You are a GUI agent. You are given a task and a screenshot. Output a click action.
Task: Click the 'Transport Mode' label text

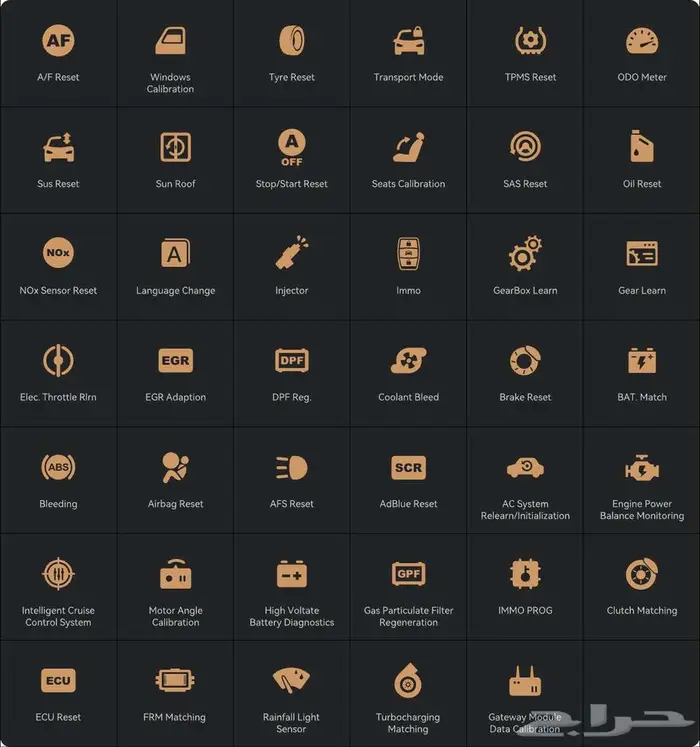[x=408, y=77]
